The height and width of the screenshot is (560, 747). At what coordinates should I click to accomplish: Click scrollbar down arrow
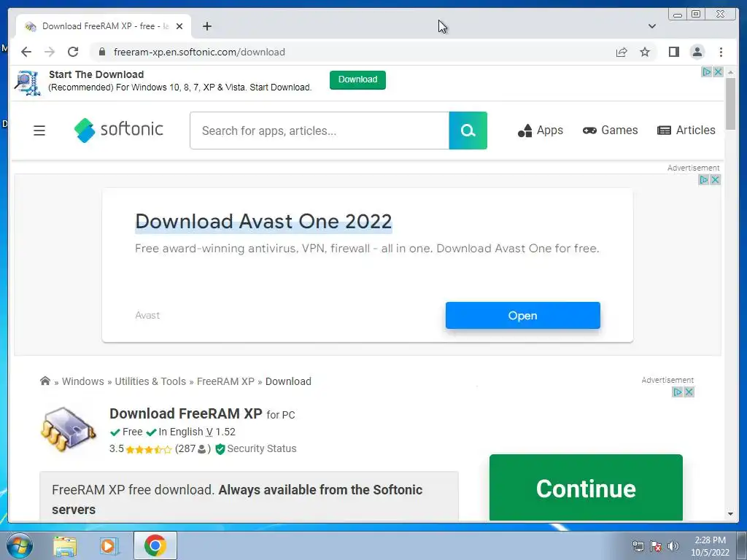pos(730,514)
